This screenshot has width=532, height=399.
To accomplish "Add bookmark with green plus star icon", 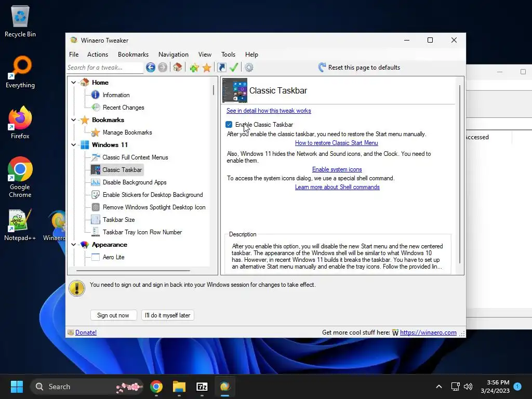I will click(x=194, y=68).
